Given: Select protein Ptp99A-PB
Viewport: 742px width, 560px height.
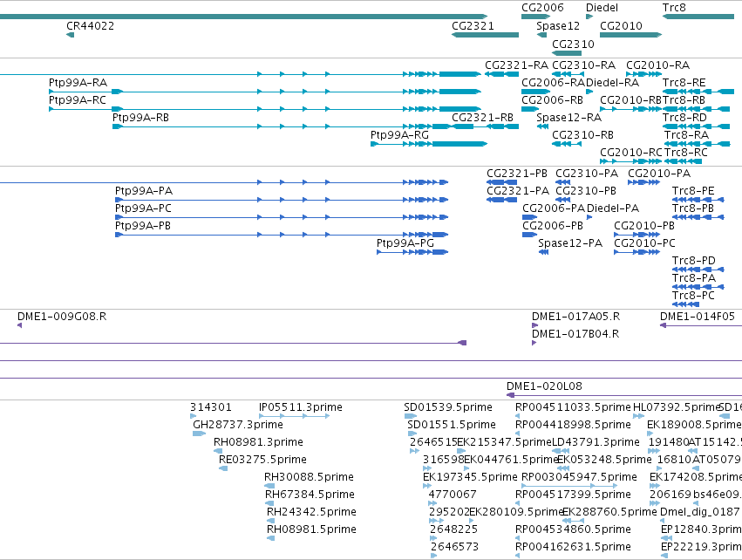Looking at the screenshot, I should click(143, 226).
